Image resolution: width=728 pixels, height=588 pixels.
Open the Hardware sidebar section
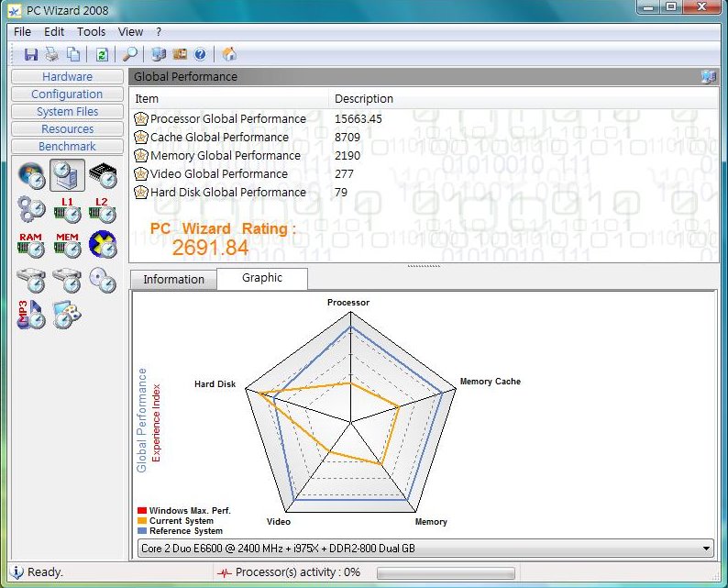click(x=67, y=77)
